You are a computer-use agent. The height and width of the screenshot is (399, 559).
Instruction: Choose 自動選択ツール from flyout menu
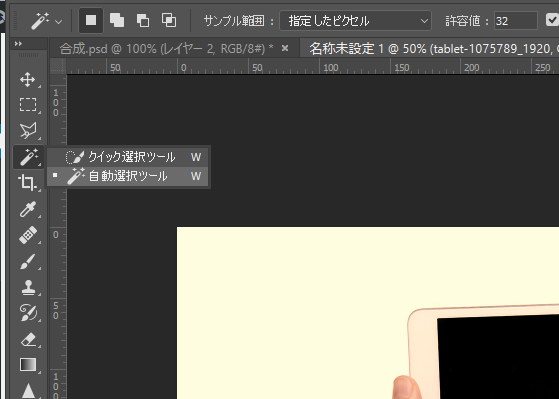tap(127, 176)
